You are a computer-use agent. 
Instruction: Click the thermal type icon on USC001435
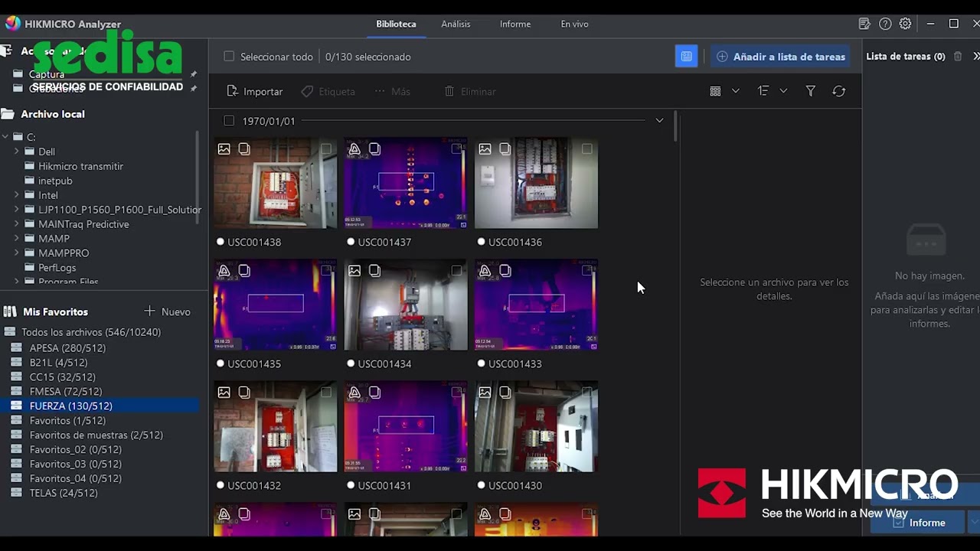click(x=224, y=271)
